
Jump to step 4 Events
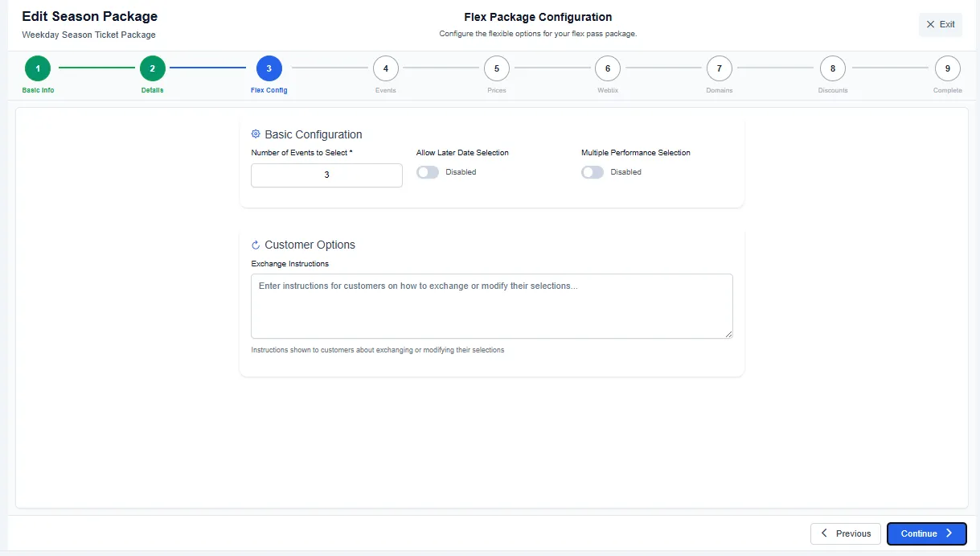click(386, 68)
